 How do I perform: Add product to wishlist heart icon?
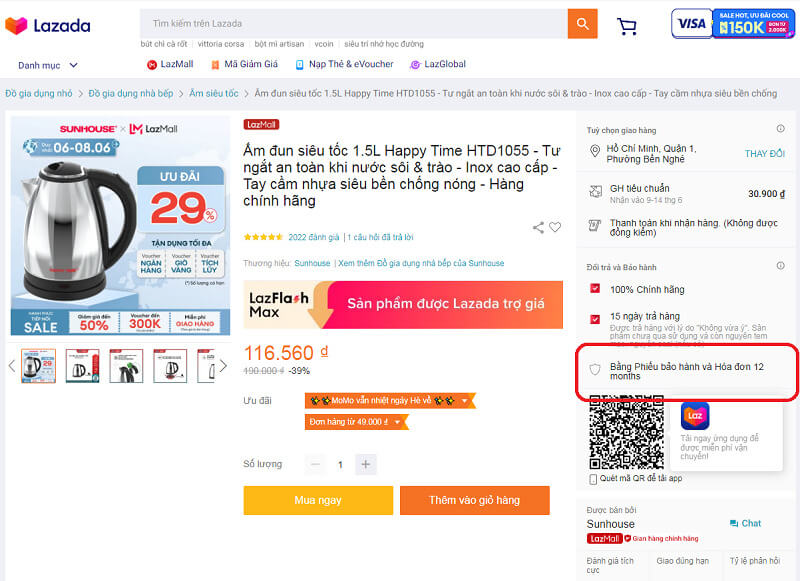click(x=555, y=227)
